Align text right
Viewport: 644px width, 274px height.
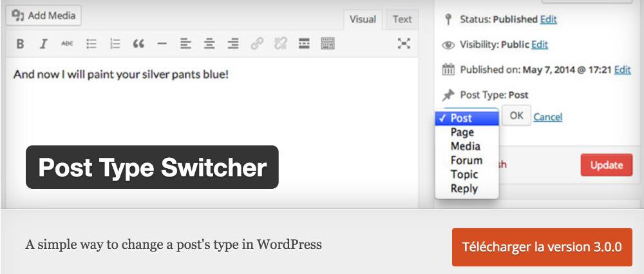click(233, 44)
